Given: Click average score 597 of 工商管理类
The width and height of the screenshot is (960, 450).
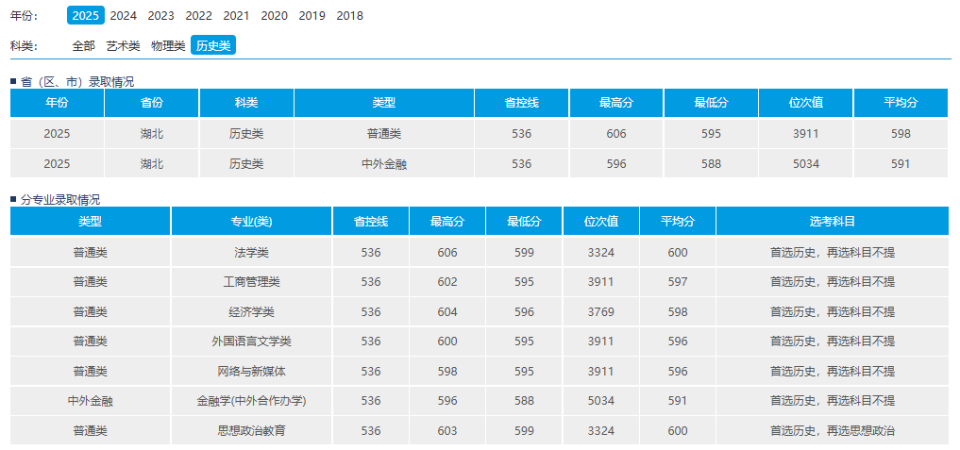Looking at the screenshot, I should (x=678, y=282).
